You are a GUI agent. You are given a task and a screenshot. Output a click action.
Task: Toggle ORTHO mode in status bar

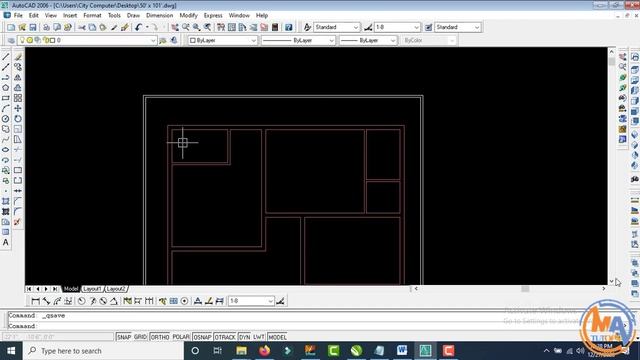(x=160, y=337)
